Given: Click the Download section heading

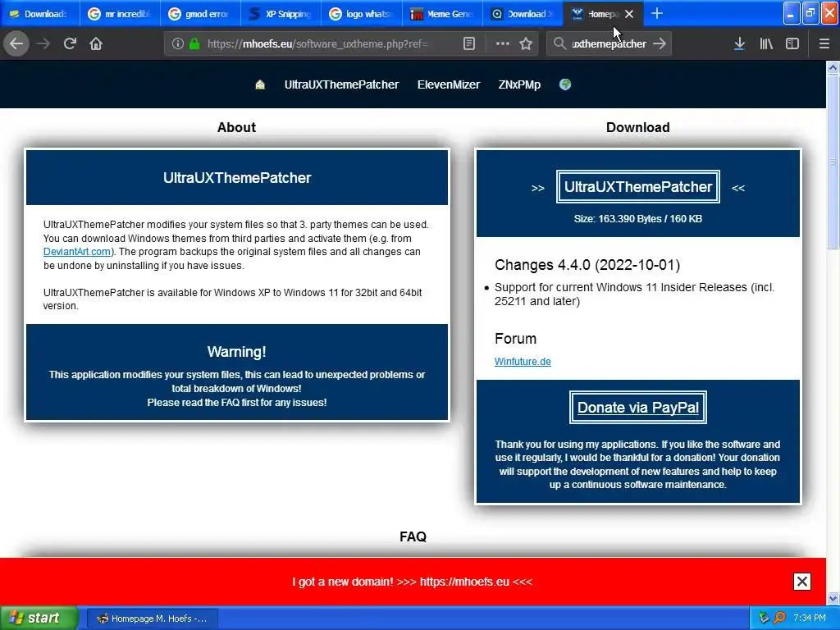Looking at the screenshot, I should [638, 127].
